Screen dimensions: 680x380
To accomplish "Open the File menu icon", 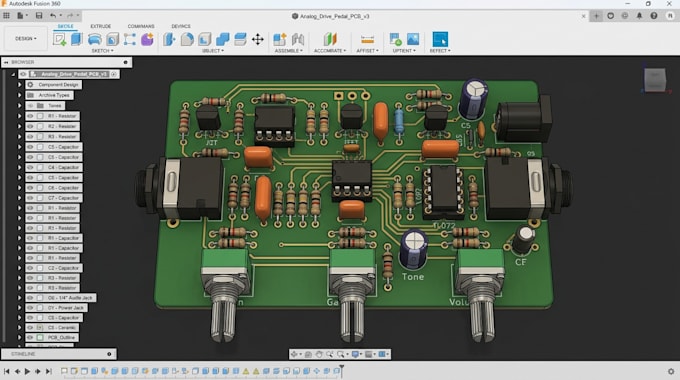I will 21,16.
